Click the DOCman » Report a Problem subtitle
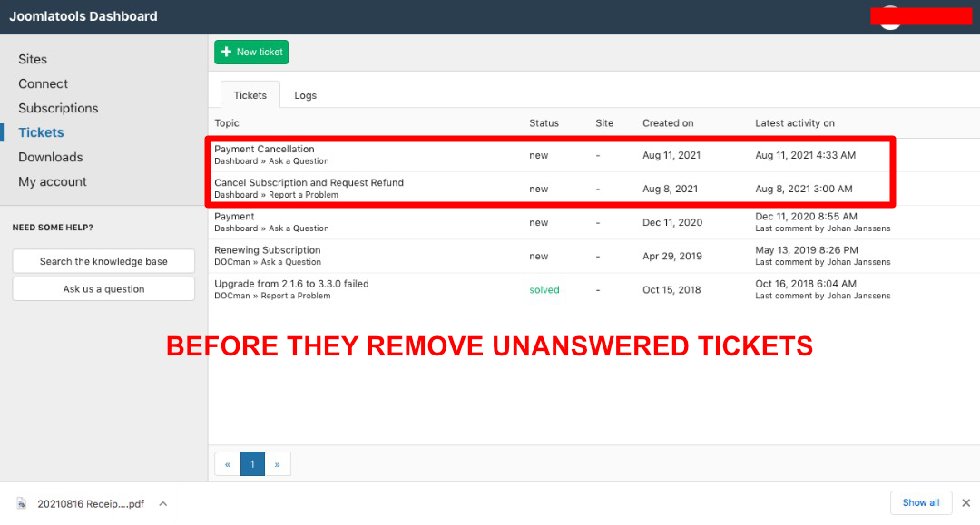Image resolution: width=980 pixels, height=525 pixels. (x=272, y=296)
